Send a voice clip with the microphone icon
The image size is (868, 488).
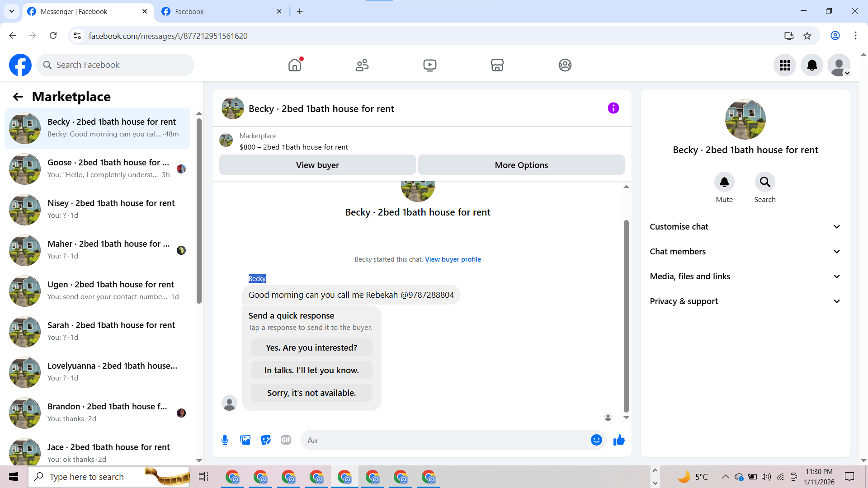225,440
